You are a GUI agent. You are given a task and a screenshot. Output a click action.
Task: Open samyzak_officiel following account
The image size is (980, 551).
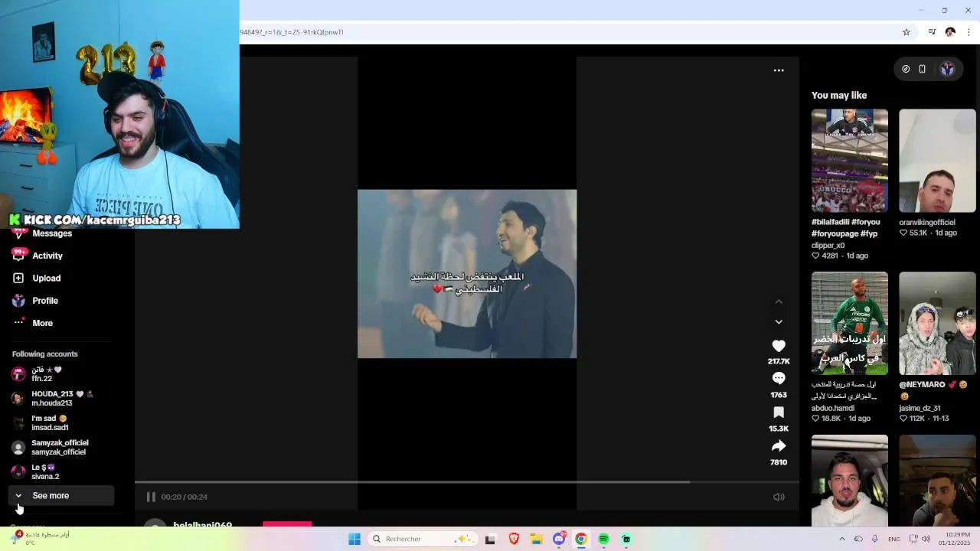click(60, 447)
